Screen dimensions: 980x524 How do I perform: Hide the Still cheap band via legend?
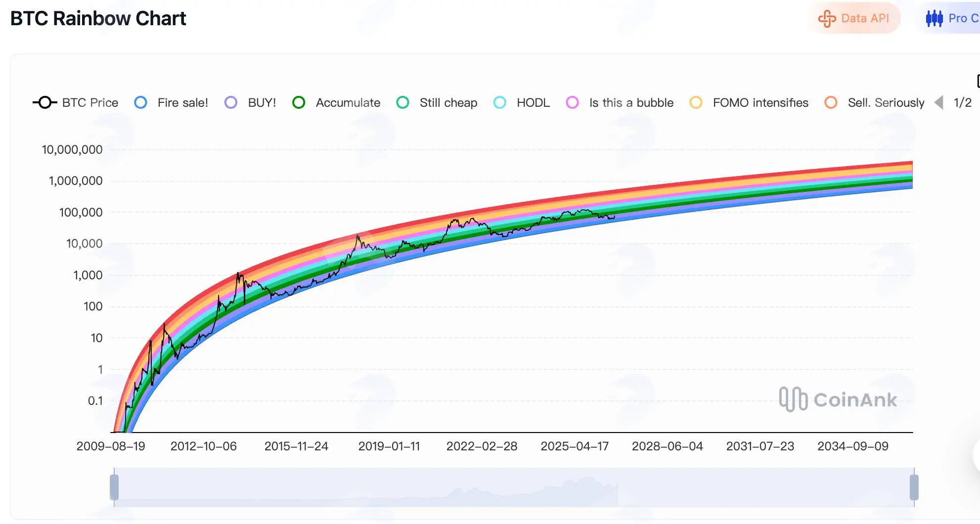click(x=437, y=103)
